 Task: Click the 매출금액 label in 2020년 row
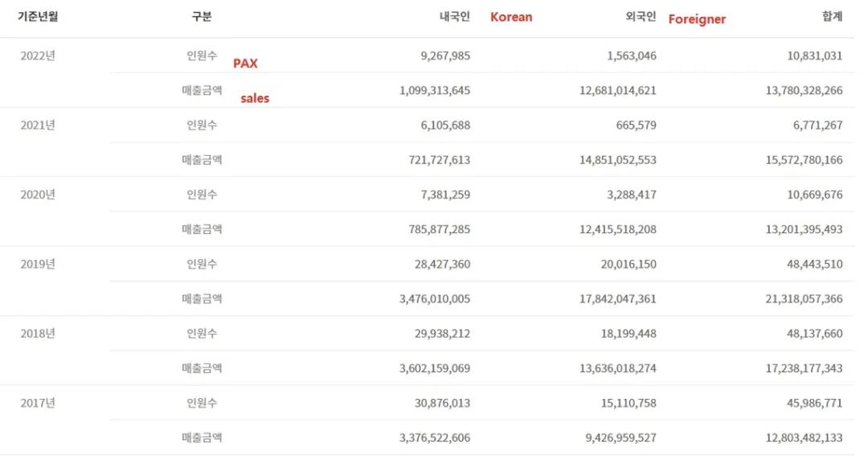[202, 229]
